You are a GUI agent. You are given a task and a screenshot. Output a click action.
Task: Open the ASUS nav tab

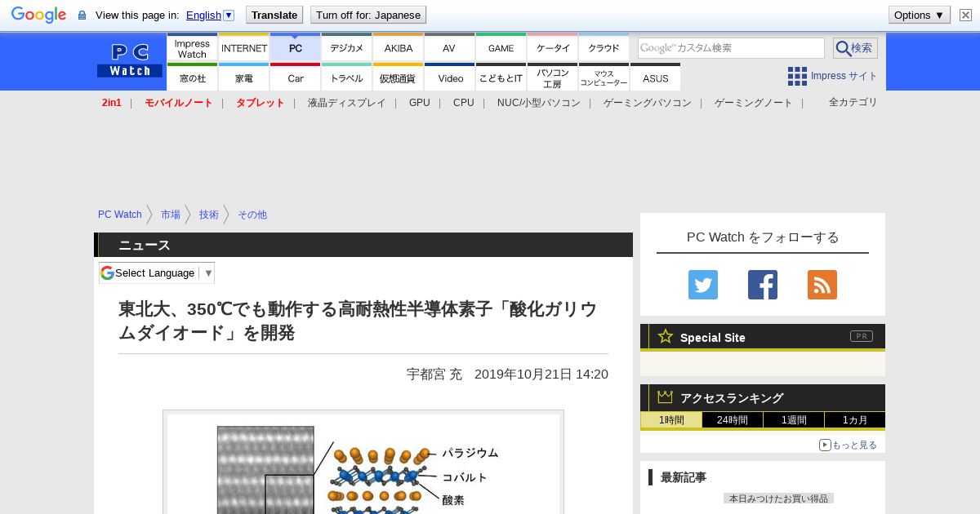click(x=656, y=78)
